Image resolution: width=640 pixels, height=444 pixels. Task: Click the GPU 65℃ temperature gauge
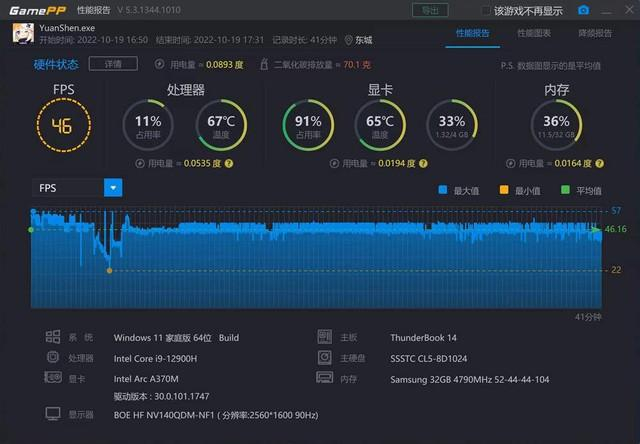tap(380, 125)
